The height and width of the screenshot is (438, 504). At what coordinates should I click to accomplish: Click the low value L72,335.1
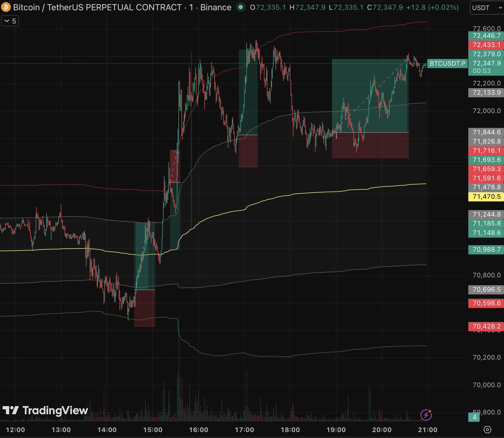(x=346, y=8)
